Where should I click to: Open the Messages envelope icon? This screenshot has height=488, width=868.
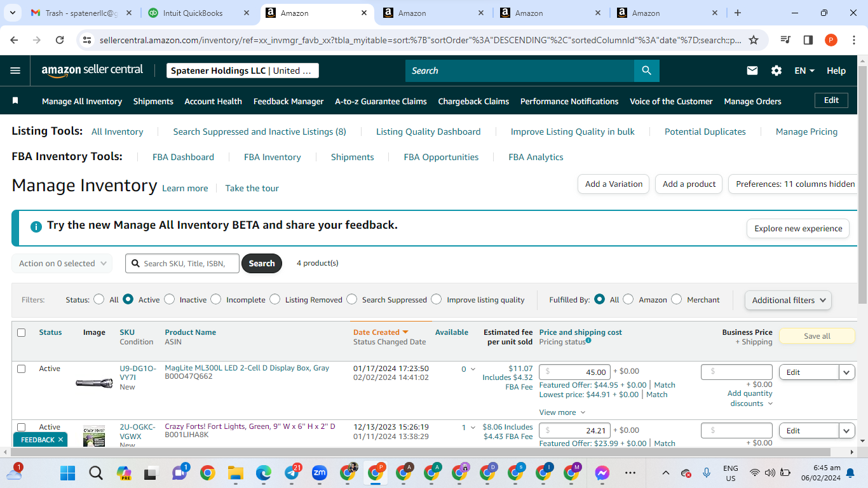coord(752,71)
